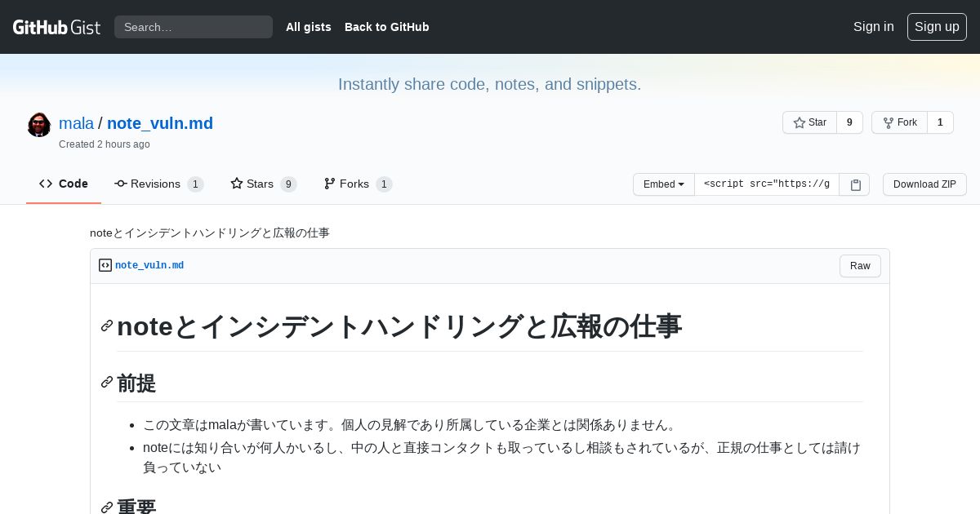The height and width of the screenshot is (514, 980).
Task: Copy the embed script with clipboard icon
Action: [x=855, y=184]
